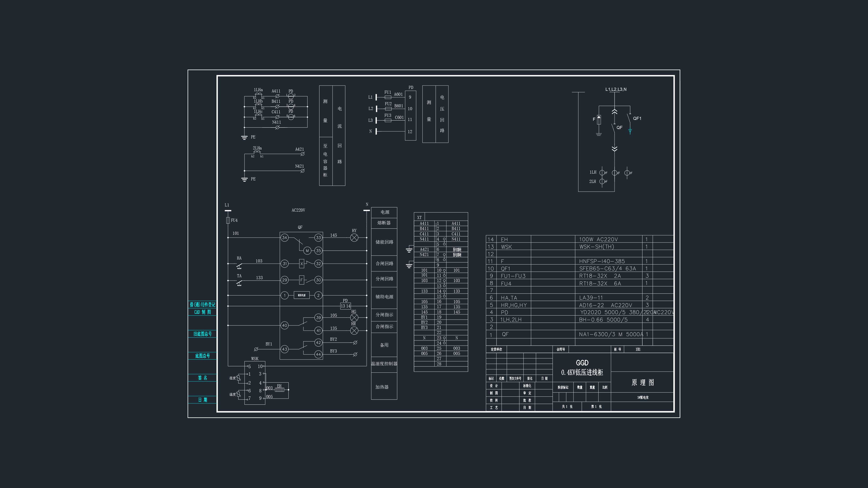
Task: Click the LA39-11 model entry
Action: click(x=591, y=298)
